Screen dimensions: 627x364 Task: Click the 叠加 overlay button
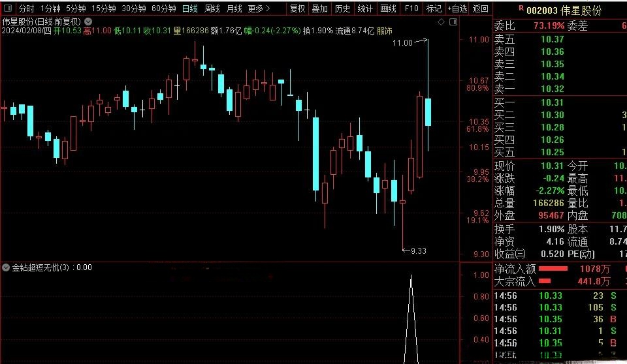[x=319, y=8]
